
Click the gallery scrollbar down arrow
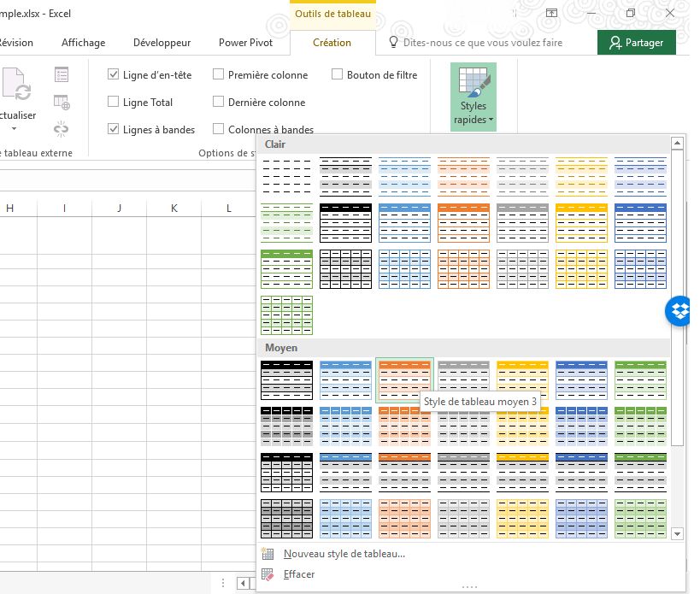(677, 534)
